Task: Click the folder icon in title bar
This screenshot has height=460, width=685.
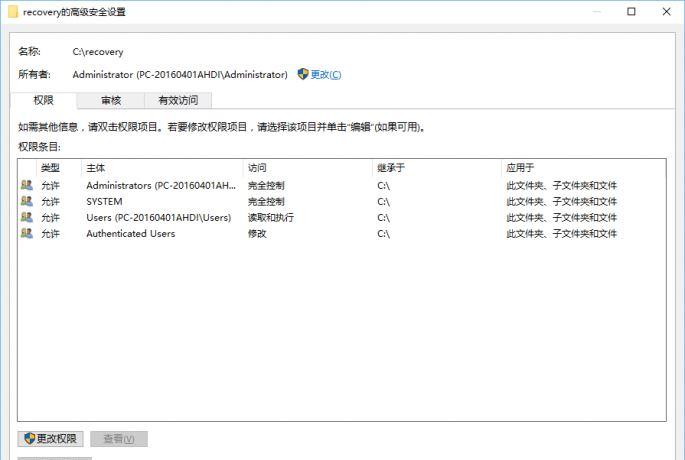Action: (x=13, y=12)
